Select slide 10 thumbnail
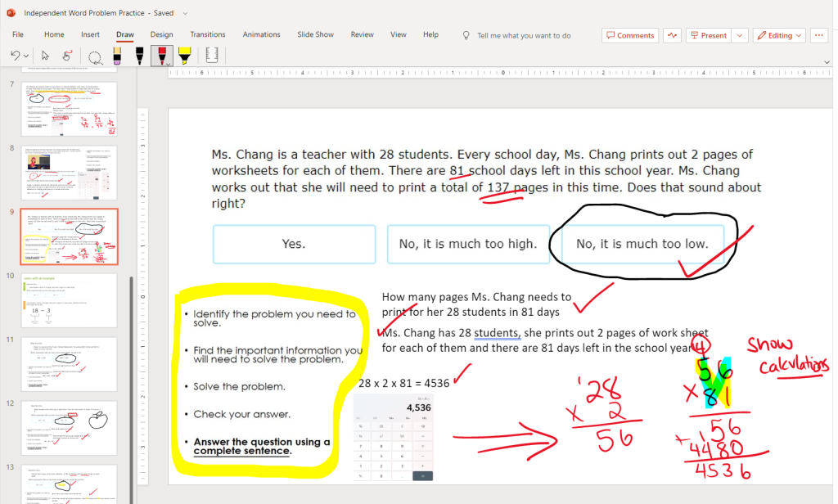This screenshot has height=504, width=838. (x=69, y=300)
